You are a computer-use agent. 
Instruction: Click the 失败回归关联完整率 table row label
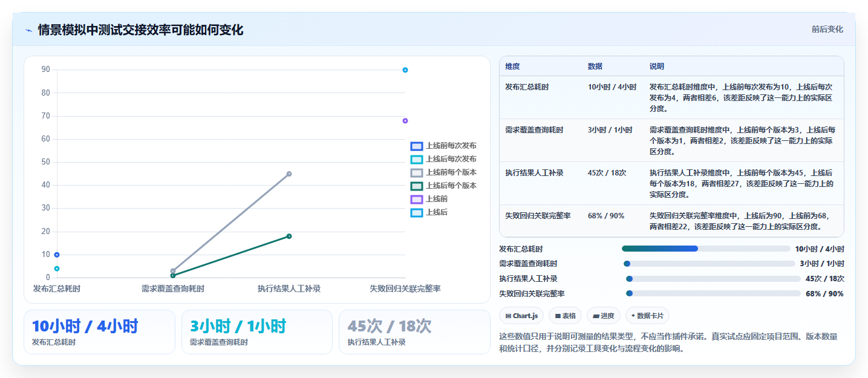[538, 216]
